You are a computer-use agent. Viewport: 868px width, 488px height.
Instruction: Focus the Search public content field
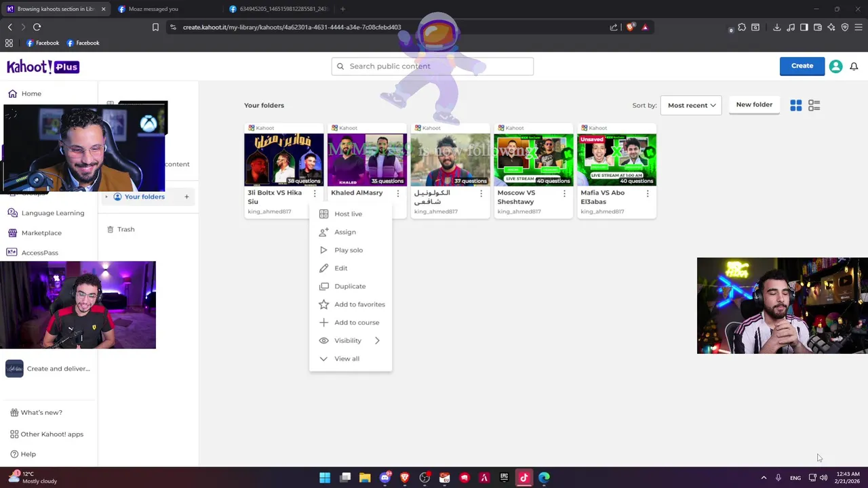[x=433, y=66]
